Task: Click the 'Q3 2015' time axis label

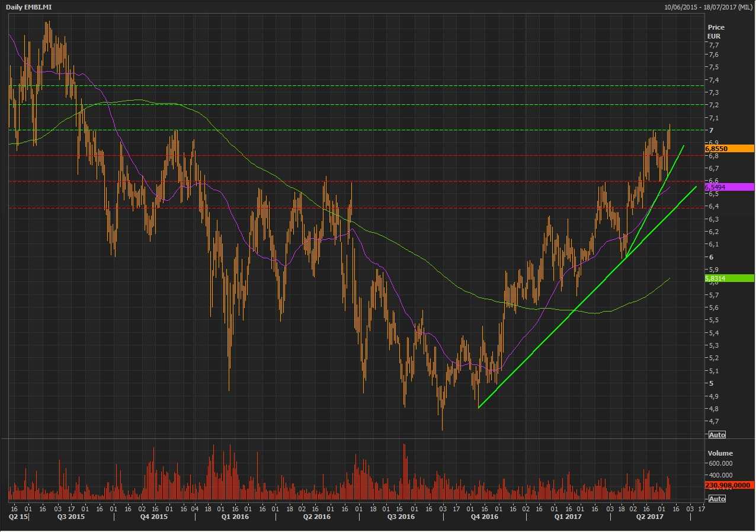Action: [x=72, y=517]
